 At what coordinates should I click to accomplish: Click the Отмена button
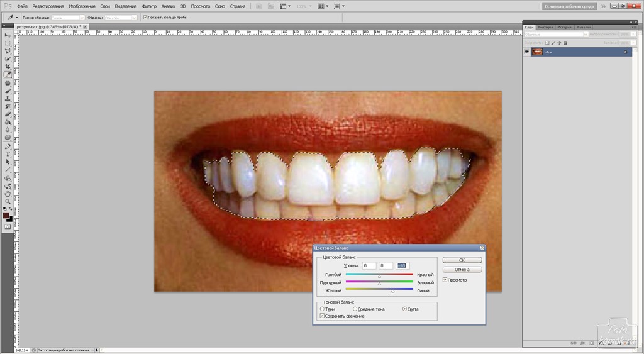coord(462,270)
